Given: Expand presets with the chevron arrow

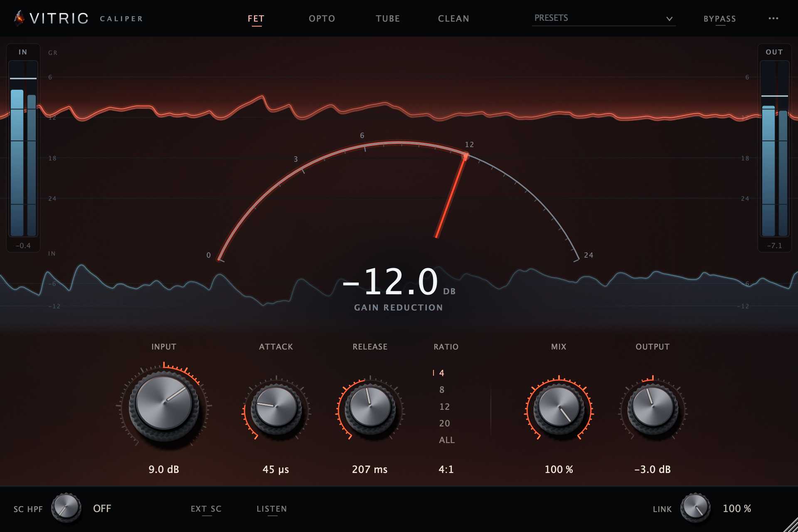Looking at the screenshot, I should (x=669, y=19).
